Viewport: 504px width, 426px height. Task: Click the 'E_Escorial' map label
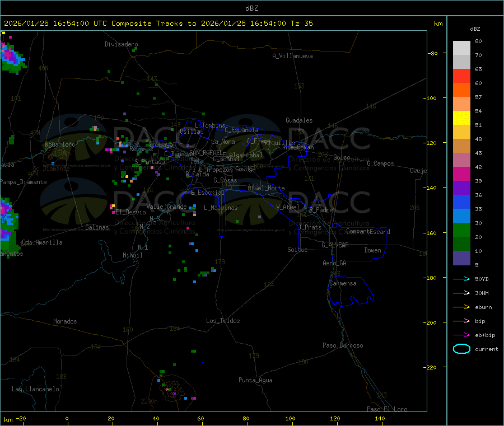(208, 193)
